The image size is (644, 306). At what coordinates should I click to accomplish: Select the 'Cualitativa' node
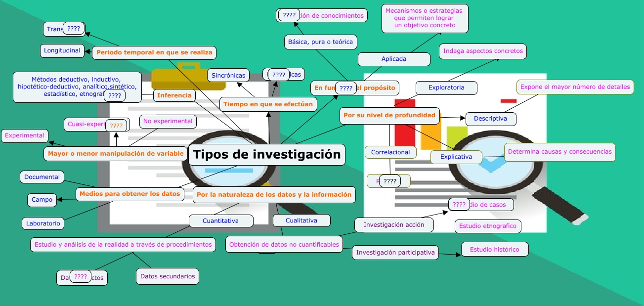301,220
